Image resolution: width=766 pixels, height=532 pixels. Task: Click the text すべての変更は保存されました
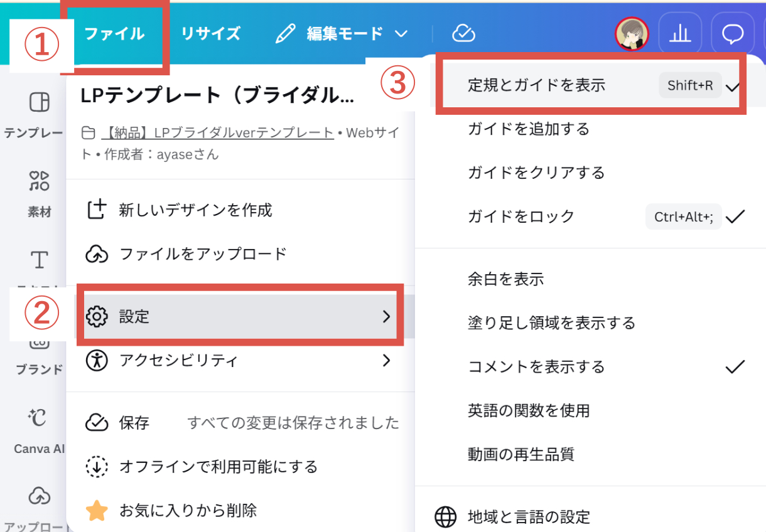pyautogui.click(x=293, y=423)
